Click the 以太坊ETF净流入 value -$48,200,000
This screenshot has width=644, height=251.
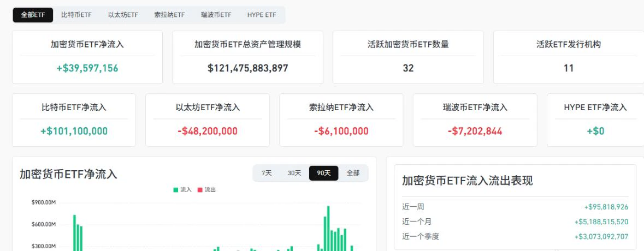[x=208, y=132]
